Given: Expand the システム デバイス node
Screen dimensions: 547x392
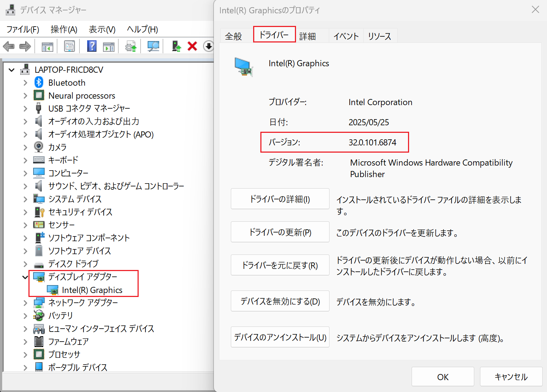Looking at the screenshot, I should [x=25, y=199].
